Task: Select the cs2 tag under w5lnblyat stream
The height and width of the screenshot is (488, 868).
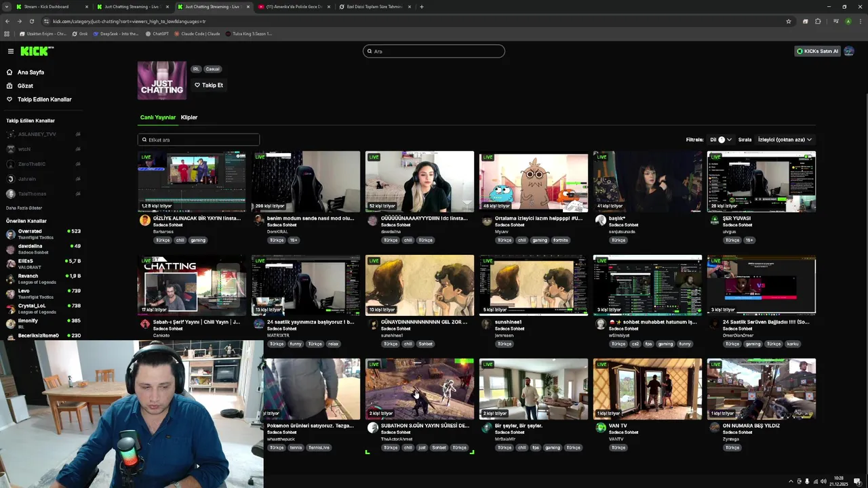Action: click(x=635, y=344)
